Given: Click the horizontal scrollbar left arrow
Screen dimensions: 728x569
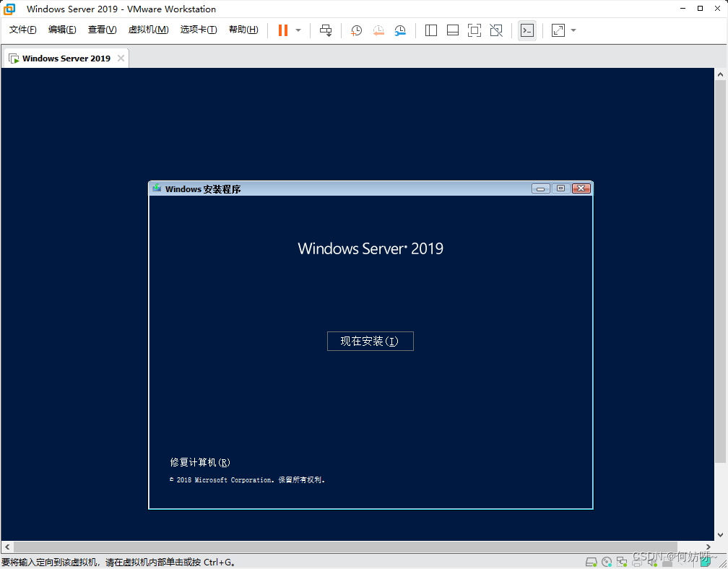Looking at the screenshot, I should click(7, 547).
